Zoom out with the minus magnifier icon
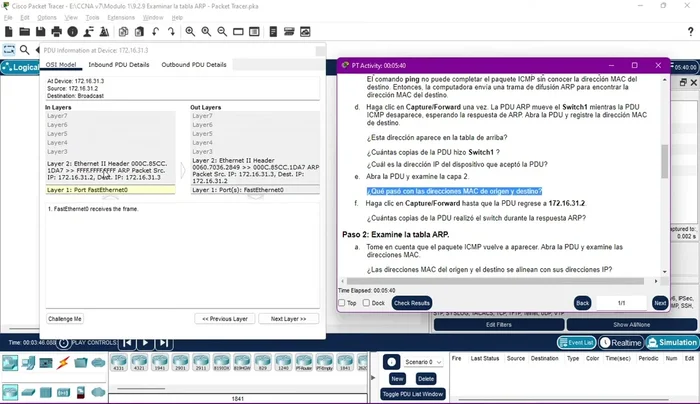This screenshot has height=404, width=700. click(x=222, y=32)
